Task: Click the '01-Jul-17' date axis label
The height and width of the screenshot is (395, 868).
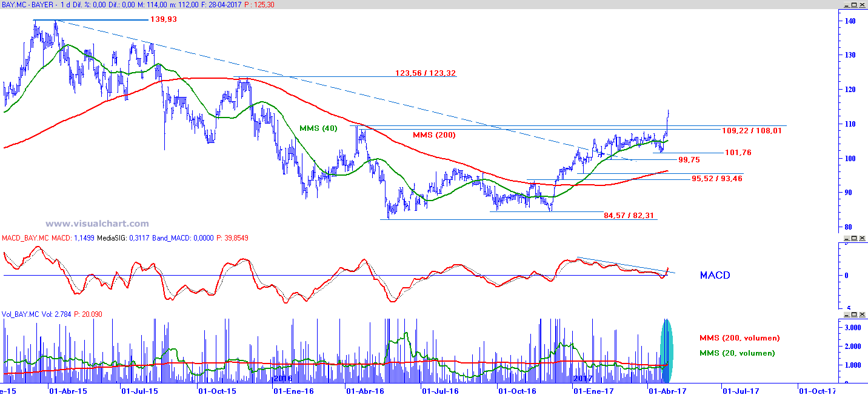Action: (741, 391)
